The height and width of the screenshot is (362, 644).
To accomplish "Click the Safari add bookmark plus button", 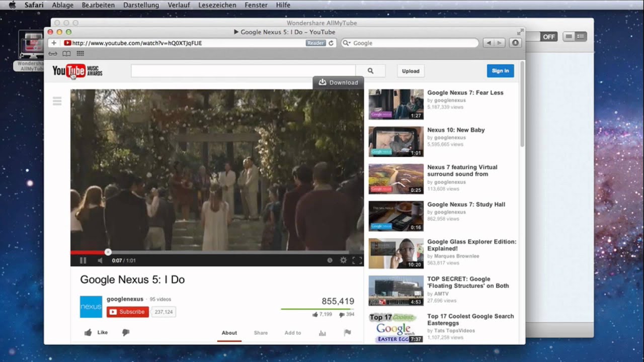I will pos(54,43).
